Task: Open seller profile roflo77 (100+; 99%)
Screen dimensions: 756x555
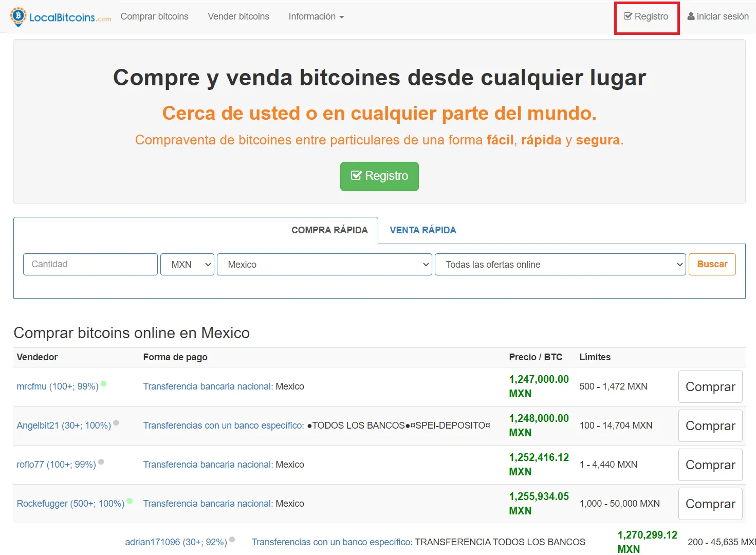Action: tap(57, 465)
